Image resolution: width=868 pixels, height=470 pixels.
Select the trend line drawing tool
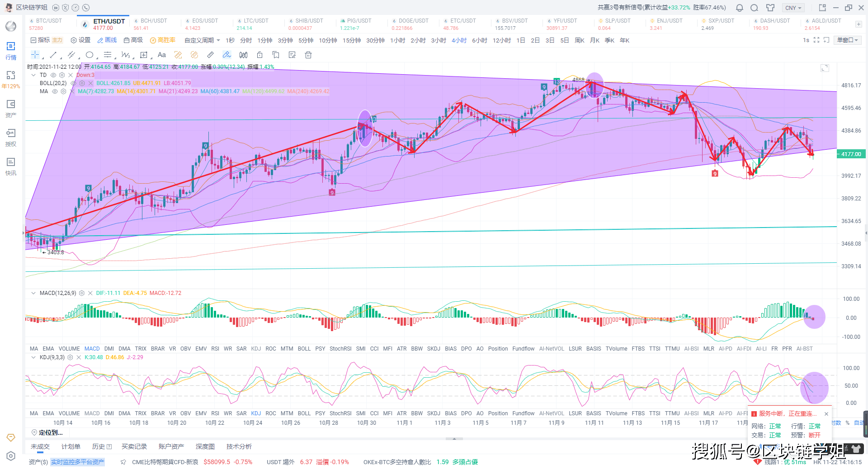53,55
